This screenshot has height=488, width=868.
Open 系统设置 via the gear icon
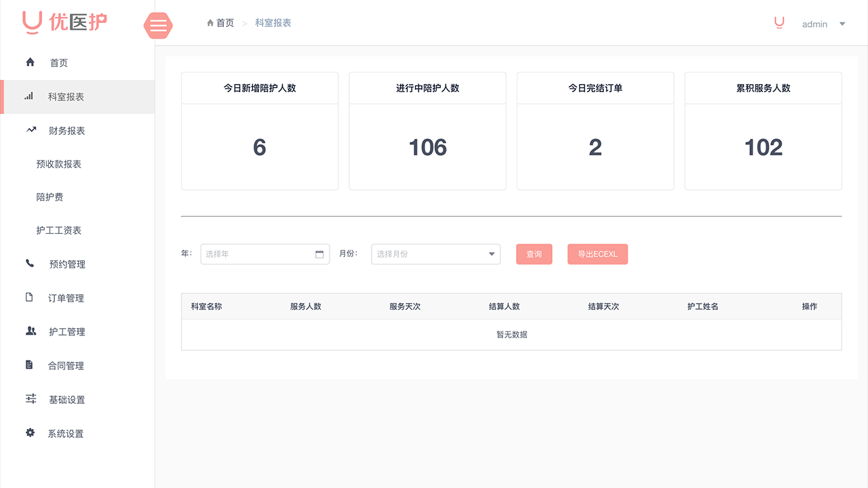(x=30, y=433)
